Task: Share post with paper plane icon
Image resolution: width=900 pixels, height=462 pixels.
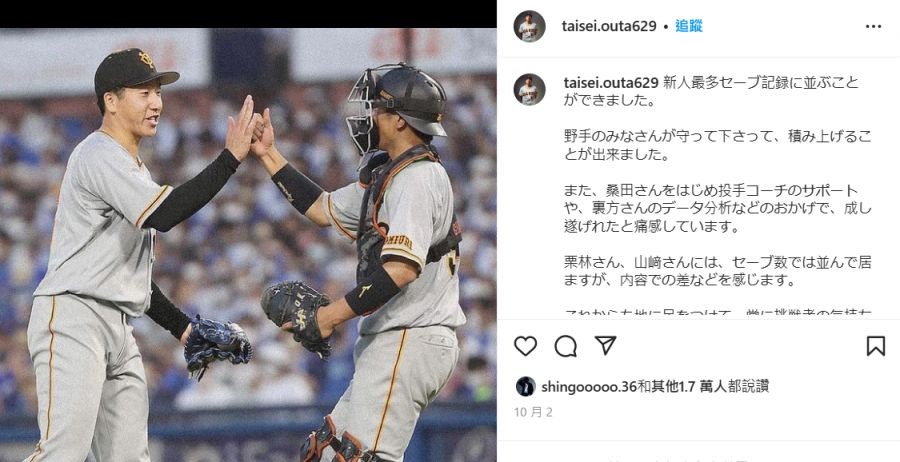Action: 605,345
